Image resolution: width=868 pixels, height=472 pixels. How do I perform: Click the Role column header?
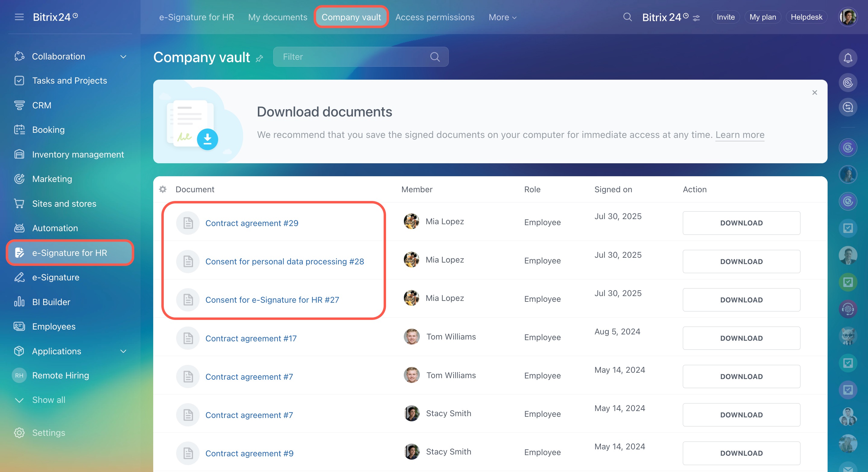532,190
